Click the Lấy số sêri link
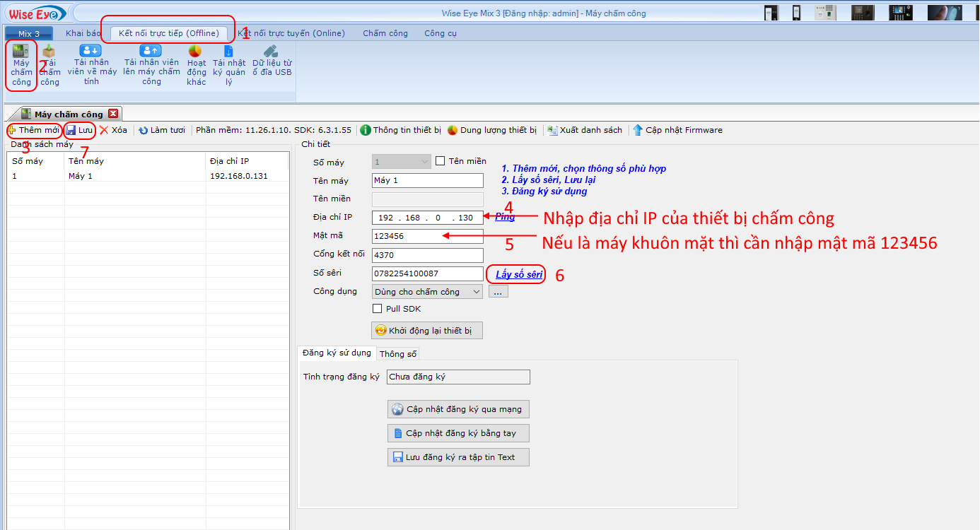The height and width of the screenshot is (530, 980). point(519,274)
